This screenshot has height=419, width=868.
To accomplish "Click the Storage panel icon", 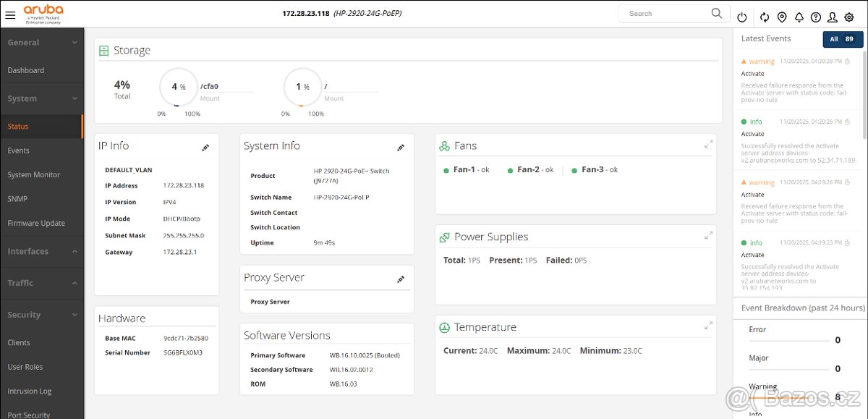I will pos(103,50).
